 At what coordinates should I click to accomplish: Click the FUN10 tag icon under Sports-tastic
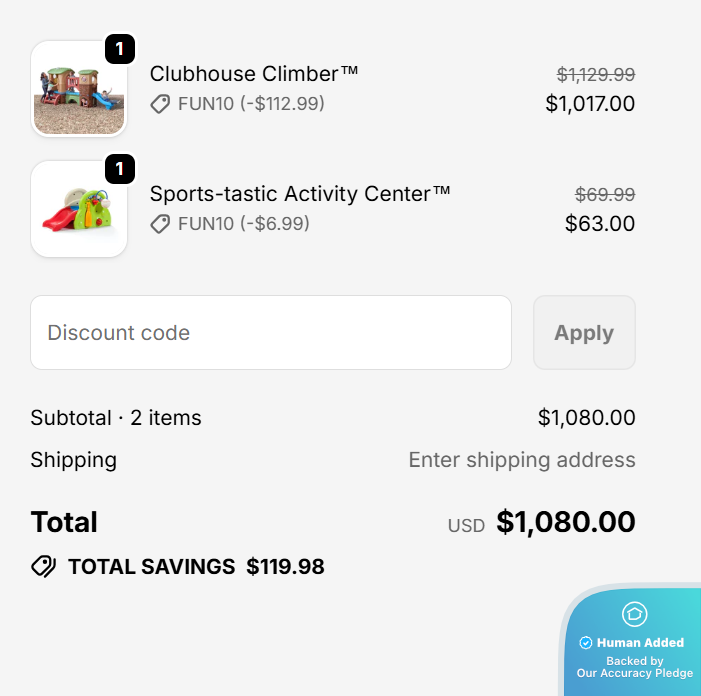pyautogui.click(x=160, y=224)
